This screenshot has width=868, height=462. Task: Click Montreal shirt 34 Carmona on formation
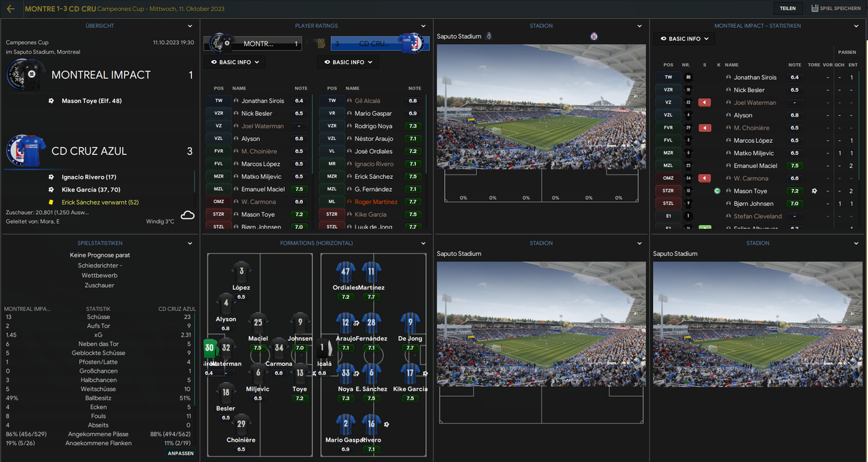coord(279,348)
